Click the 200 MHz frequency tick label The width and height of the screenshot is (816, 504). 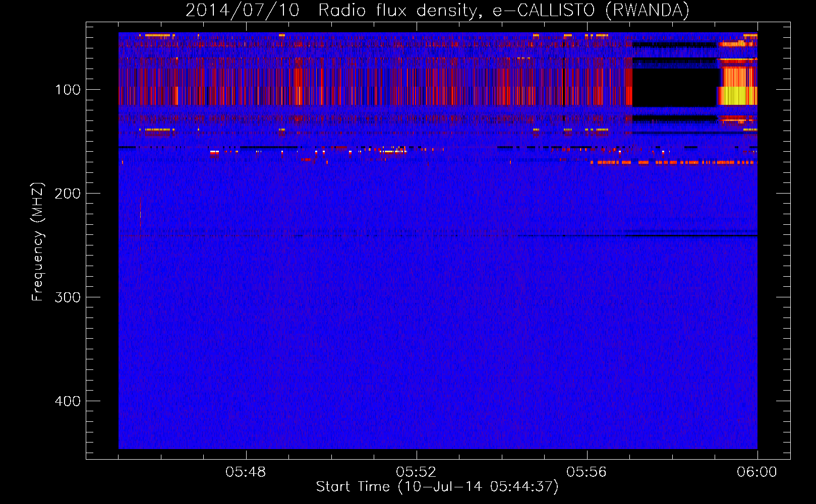click(67, 194)
